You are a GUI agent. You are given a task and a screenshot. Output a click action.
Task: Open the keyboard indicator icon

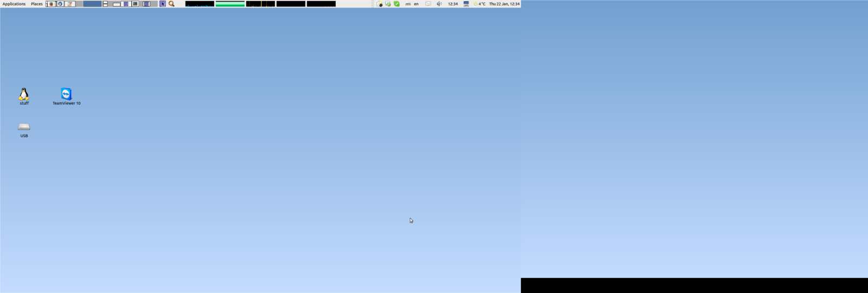tap(408, 4)
